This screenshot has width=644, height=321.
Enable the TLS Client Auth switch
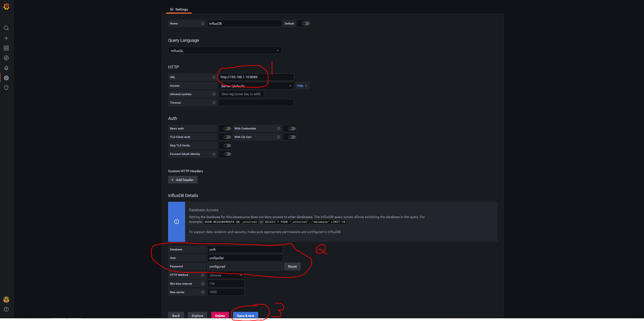click(227, 137)
